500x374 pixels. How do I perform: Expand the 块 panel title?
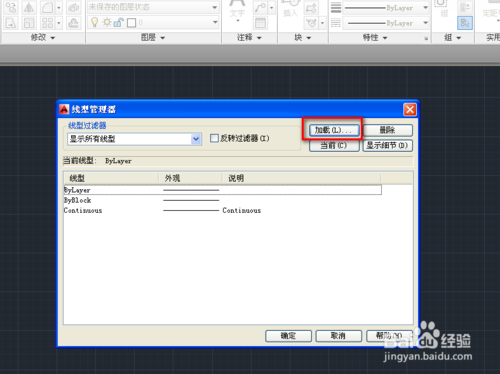tap(302, 38)
